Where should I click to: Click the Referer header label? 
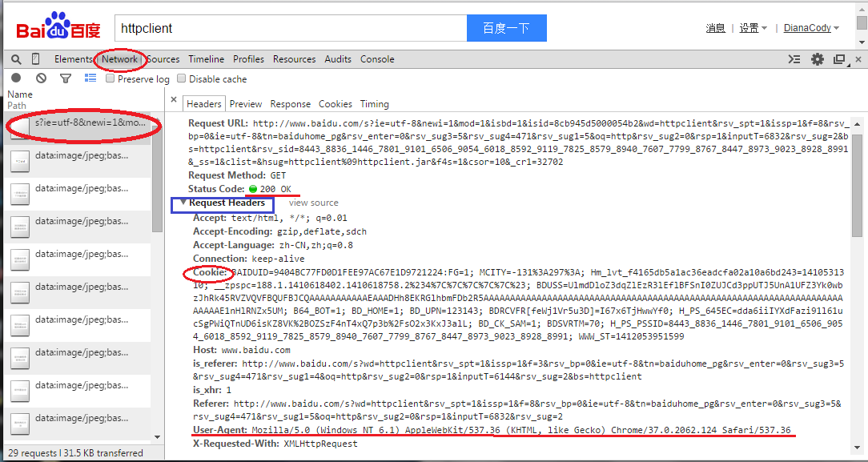[211, 404]
